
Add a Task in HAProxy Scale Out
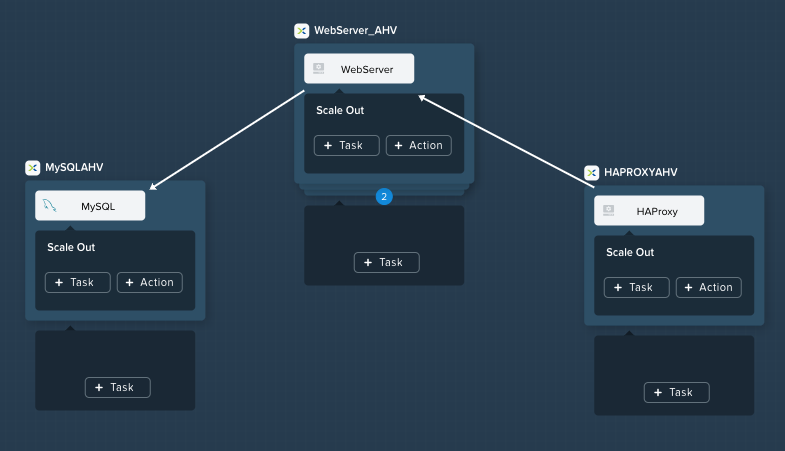[636, 287]
